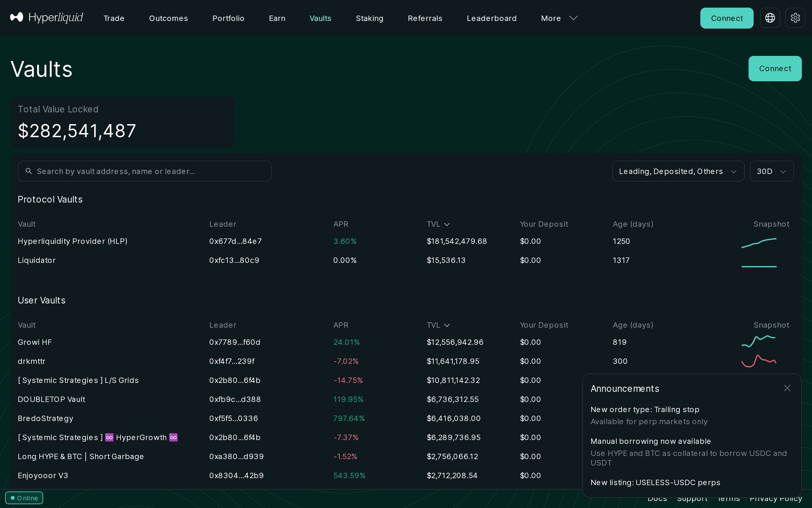Close the Announcements panel
812x508 pixels.
(787, 388)
